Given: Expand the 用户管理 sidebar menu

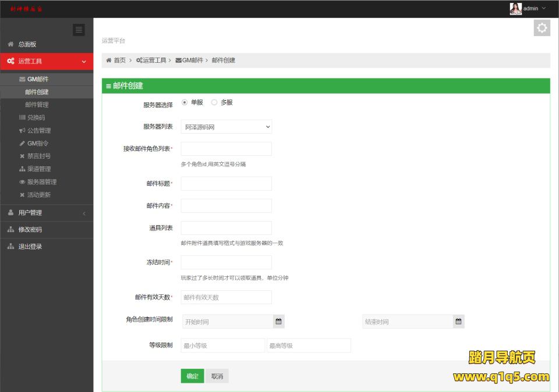Looking at the screenshot, I should click(47, 213).
